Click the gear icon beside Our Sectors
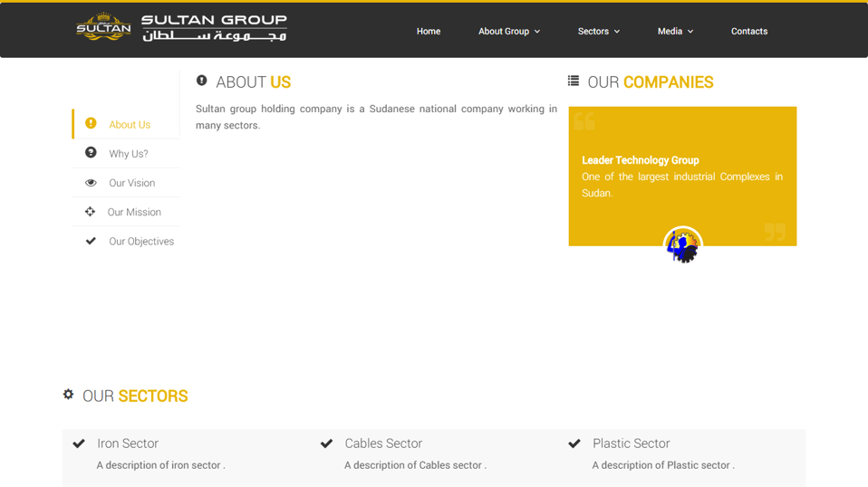The height and width of the screenshot is (487, 868). 68,395
